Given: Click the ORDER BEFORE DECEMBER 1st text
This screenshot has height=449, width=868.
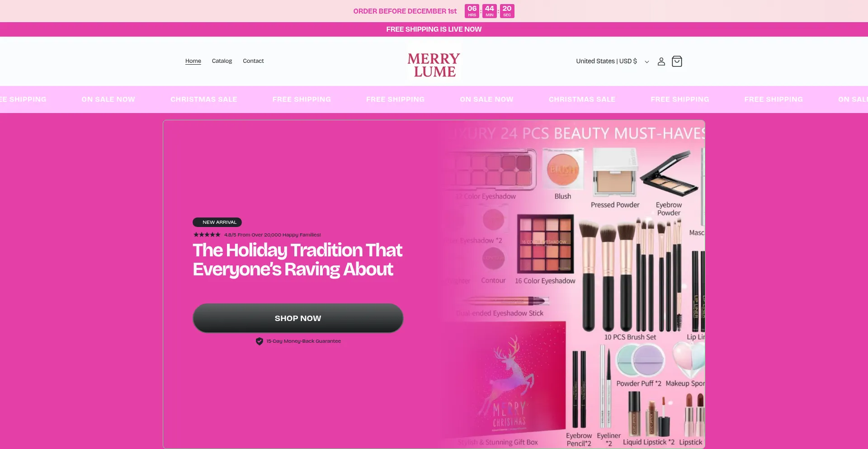Looking at the screenshot, I should [x=405, y=11].
